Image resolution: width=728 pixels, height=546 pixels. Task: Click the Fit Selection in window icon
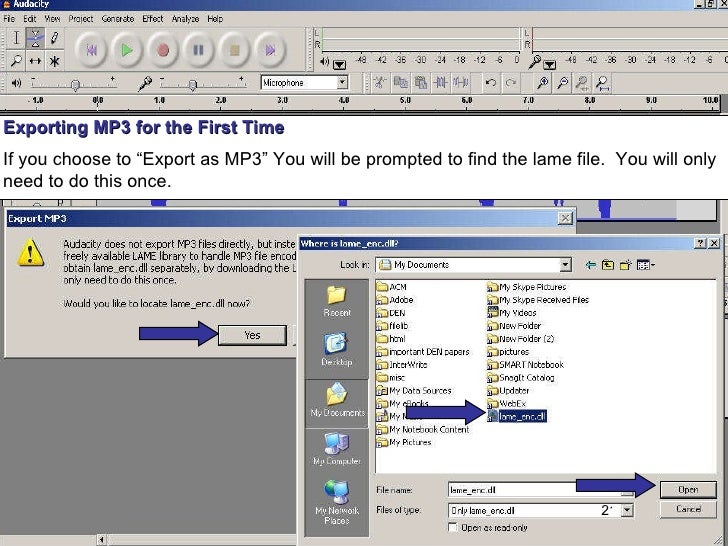point(582,83)
